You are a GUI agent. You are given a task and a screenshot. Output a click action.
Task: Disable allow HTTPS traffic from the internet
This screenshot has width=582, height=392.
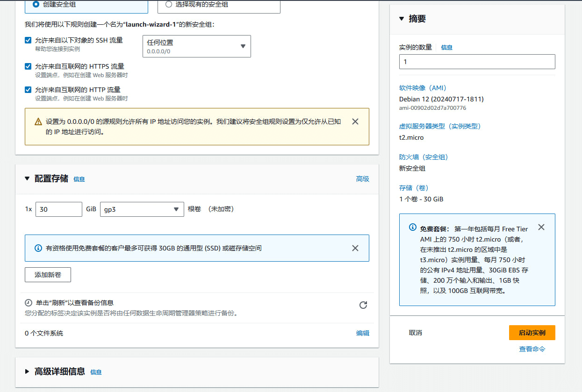click(28, 66)
